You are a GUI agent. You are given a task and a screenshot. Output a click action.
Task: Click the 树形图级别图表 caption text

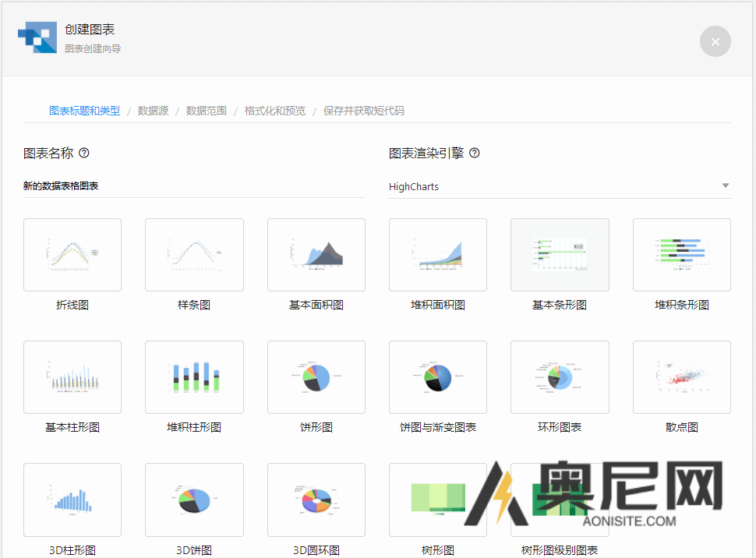(x=560, y=550)
